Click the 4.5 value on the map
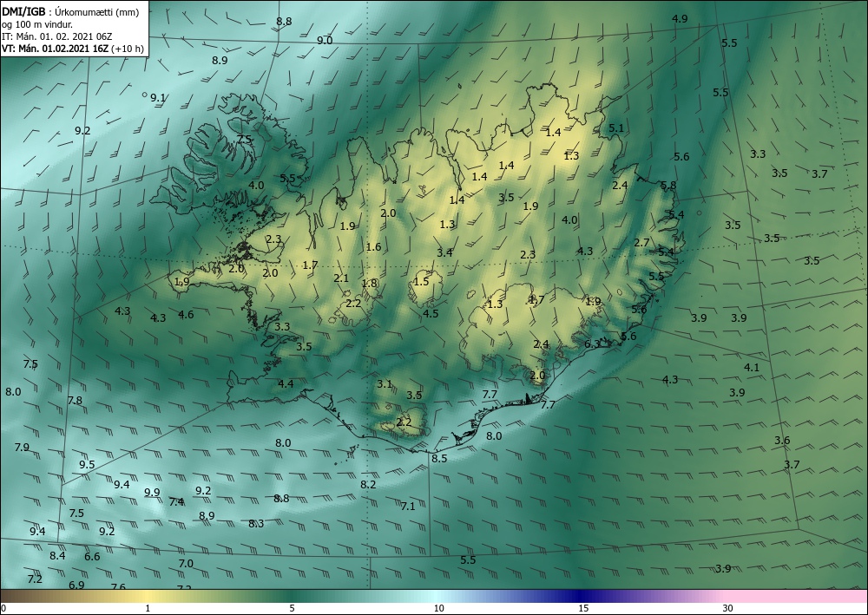This screenshot has width=868, height=615. (x=431, y=314)
